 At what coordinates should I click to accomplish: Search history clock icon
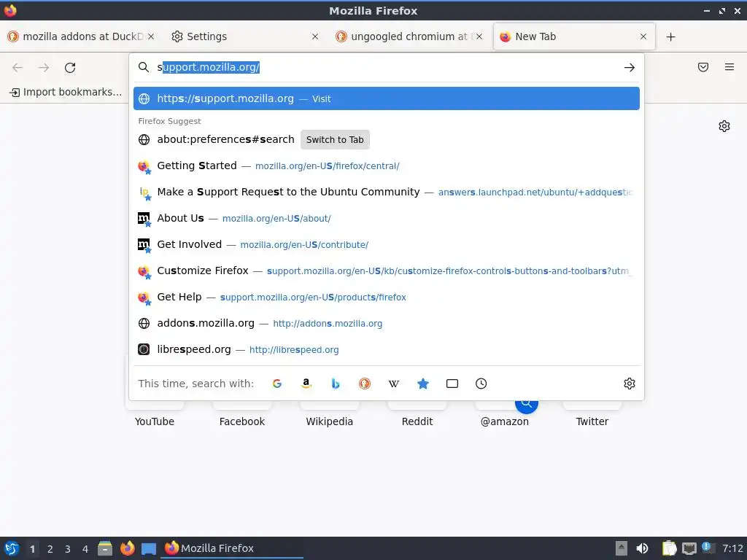(481, 384)
